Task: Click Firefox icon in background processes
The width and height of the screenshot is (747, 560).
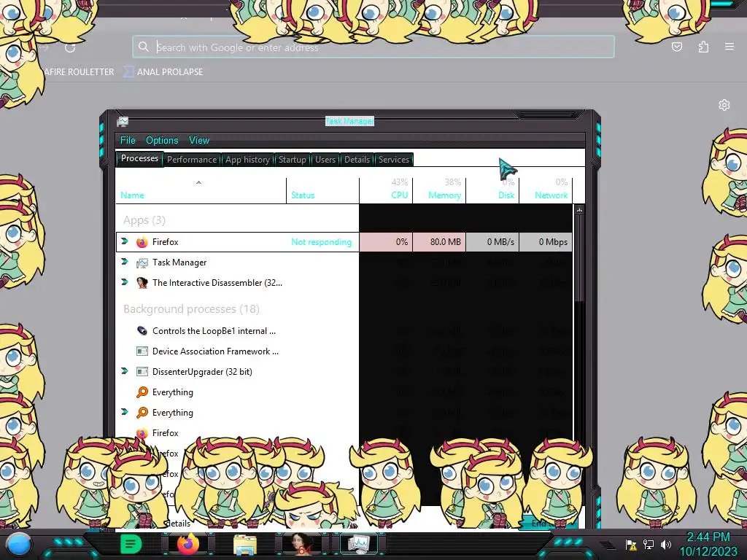Action: [x=142, y=433]
